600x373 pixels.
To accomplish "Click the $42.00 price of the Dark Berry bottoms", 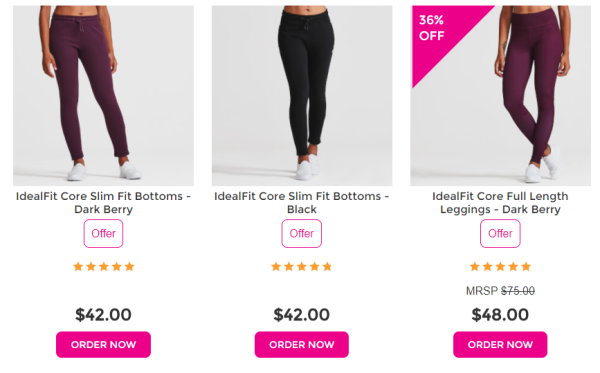I will click(x=103, y=315).
